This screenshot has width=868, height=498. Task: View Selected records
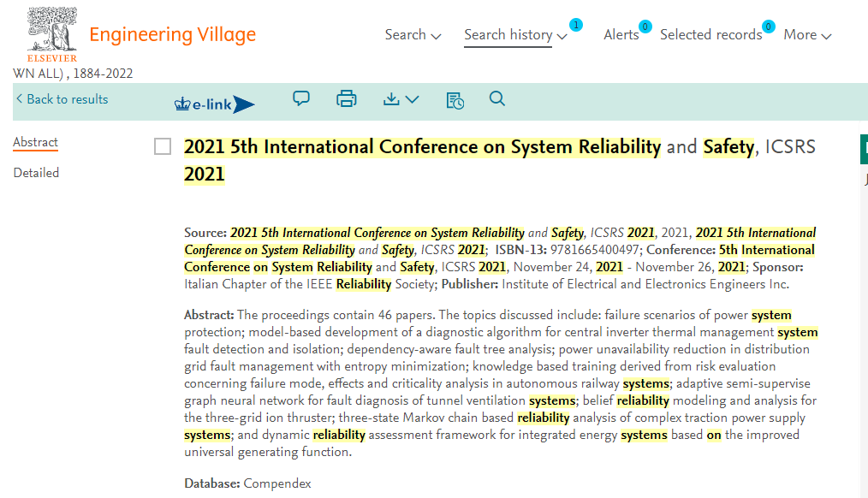pos(710,35)
